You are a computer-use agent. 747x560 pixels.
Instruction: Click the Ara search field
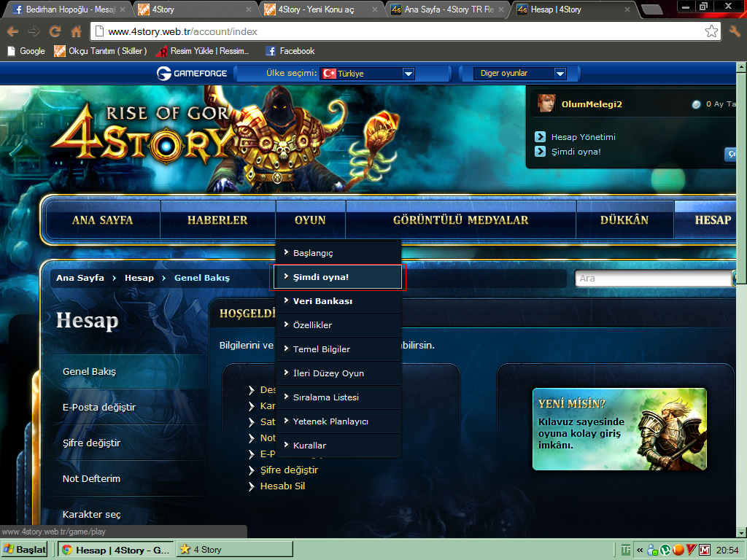pyautogui.click(x=653, y=278)
